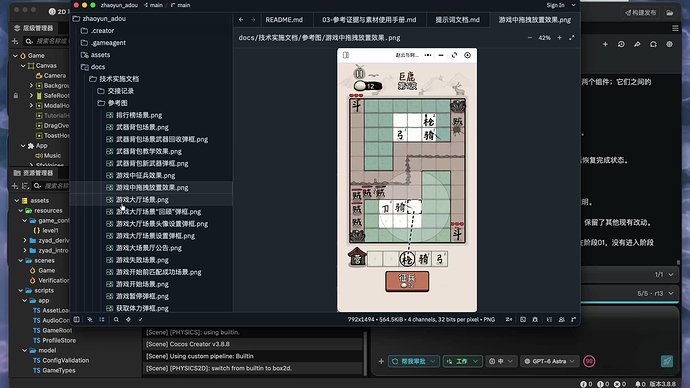
Task: Collapse the scripts folder in assets
Action: coord(21,290)
